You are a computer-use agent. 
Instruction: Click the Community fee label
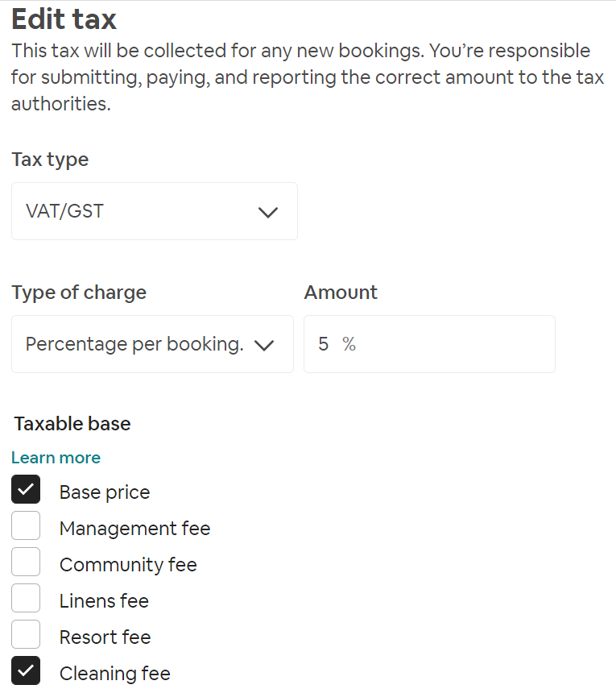pyautogui.click(x=128, y=565)
